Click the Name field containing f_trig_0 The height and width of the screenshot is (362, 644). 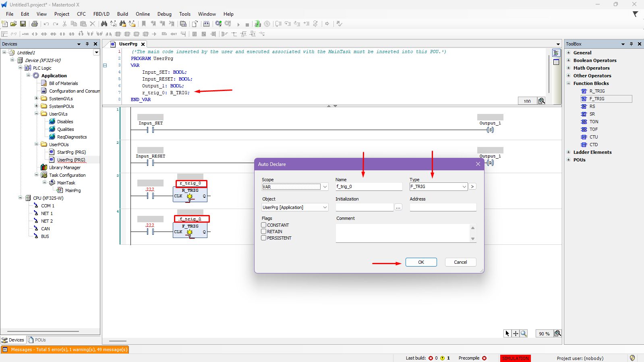pos(368,187)
